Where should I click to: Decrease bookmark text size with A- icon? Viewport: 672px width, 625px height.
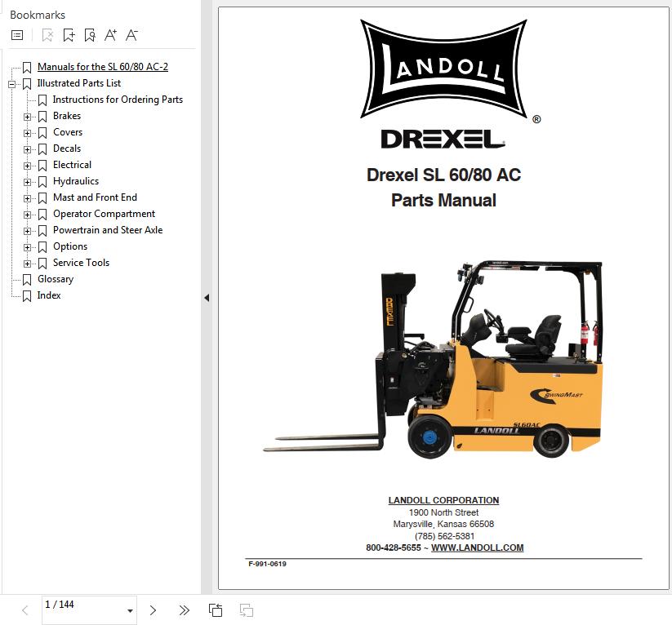coord(131,35)
